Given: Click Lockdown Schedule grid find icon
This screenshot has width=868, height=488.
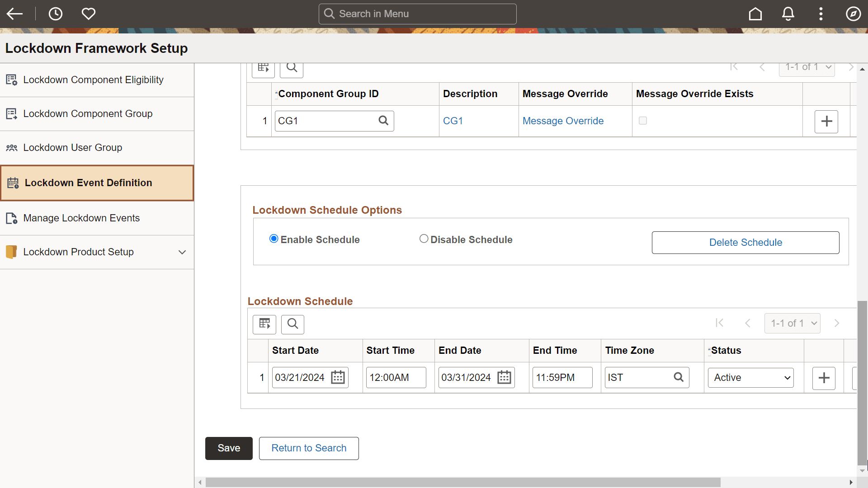Looking at the screenshot, I should click(292, 324).
